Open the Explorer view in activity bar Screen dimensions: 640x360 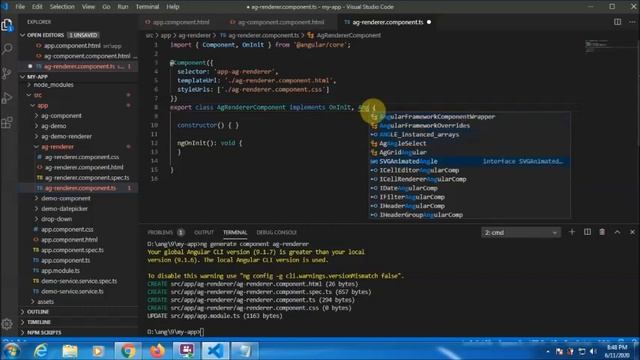pyautogui.click(x=7, y=25)
